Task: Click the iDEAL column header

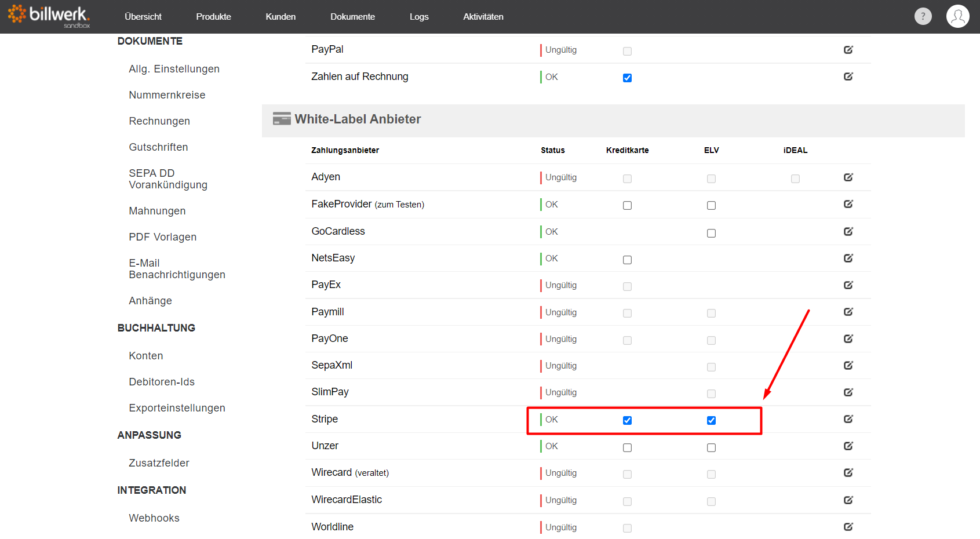Action: tap(795, 150)
